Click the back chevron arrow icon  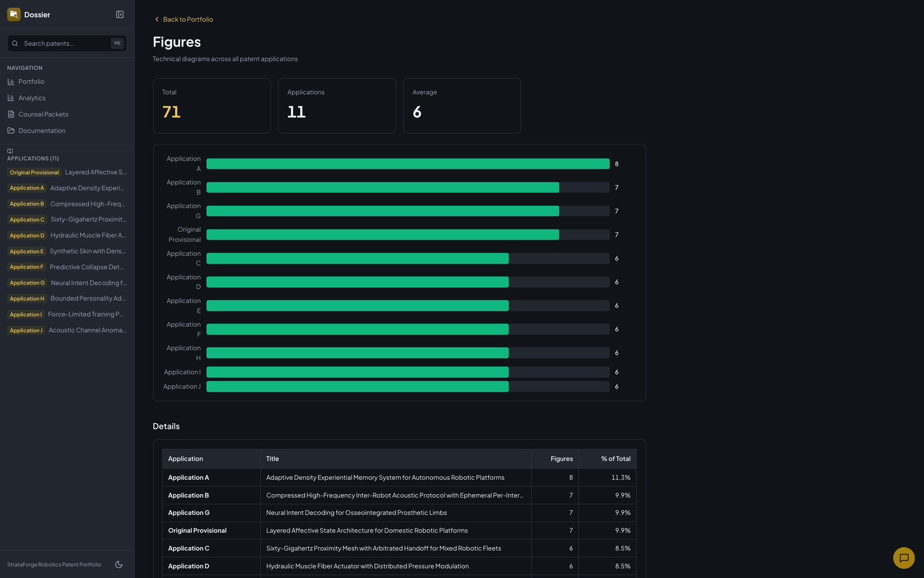click(x=157, y=19)
